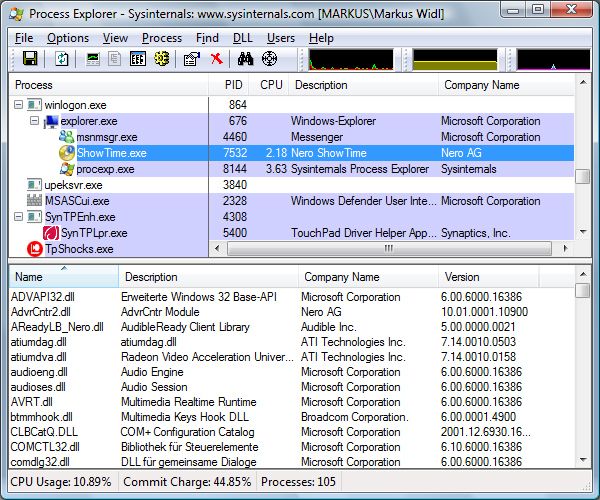Click the process list scroll right arrow
Screen dimensions: 600x500
[x=566, y=248]
